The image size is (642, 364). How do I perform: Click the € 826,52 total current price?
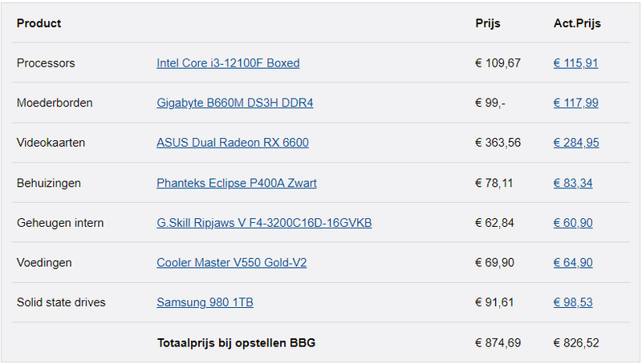[575, 343]
